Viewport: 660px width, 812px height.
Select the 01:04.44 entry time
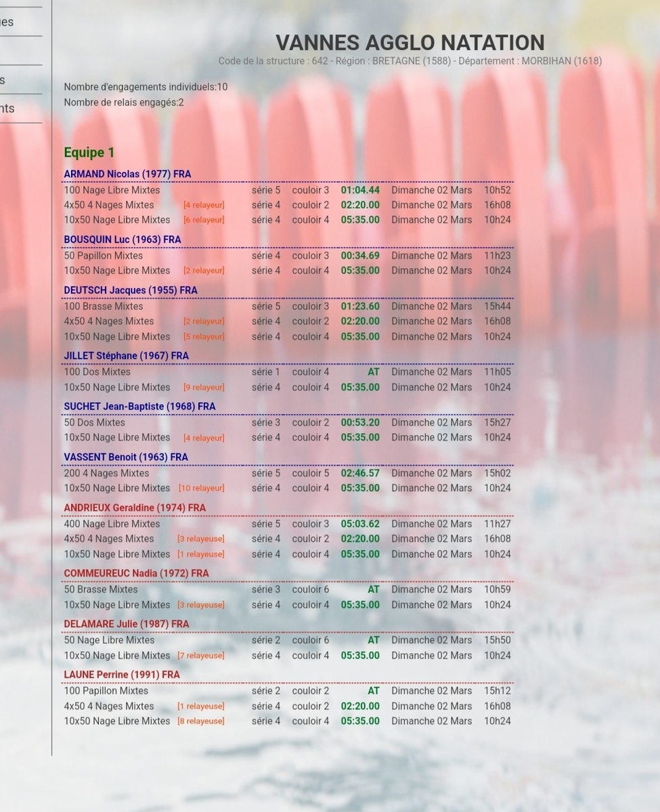click(x=360, y=190)
